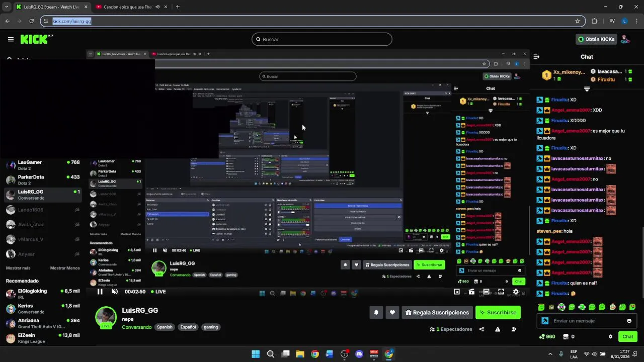Click the KICK logo

(36, 39)
